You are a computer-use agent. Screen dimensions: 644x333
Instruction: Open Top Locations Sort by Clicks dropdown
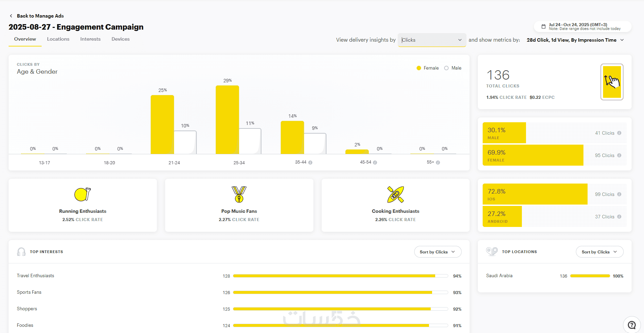[x=600, y=252]
